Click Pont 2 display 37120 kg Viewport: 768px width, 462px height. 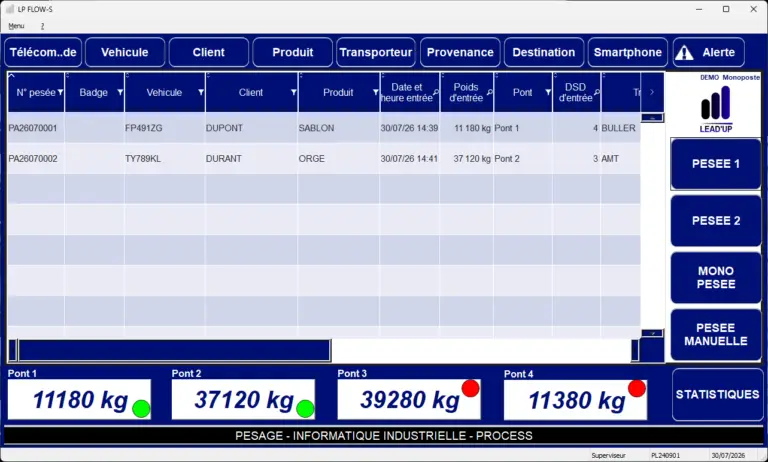click(x=243, y=400)
